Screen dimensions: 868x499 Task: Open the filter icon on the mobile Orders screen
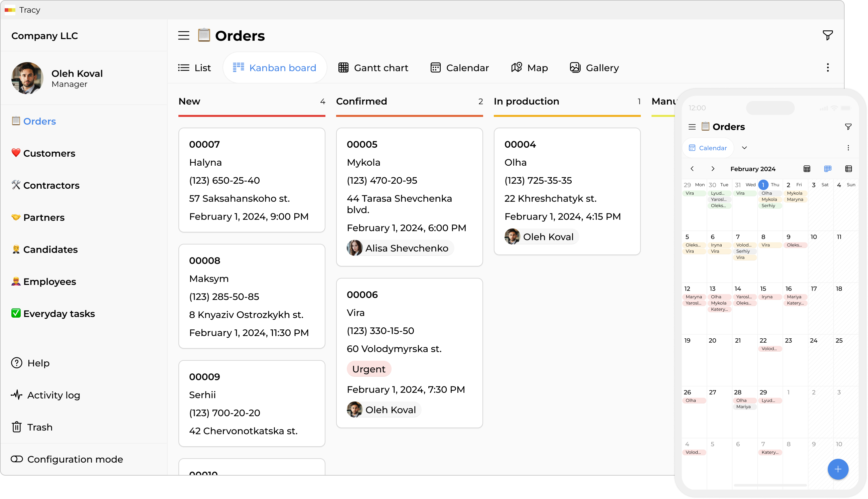tap(849, 127)
